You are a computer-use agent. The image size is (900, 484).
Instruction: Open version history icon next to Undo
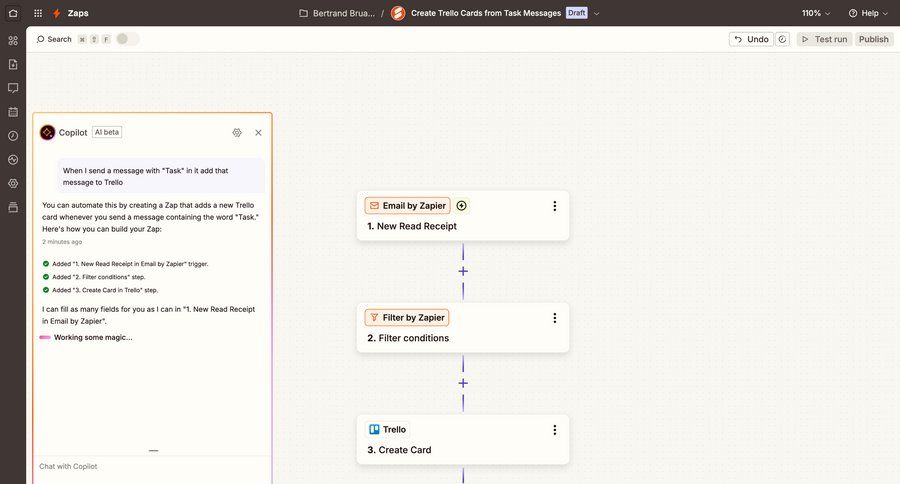(782, 39)
